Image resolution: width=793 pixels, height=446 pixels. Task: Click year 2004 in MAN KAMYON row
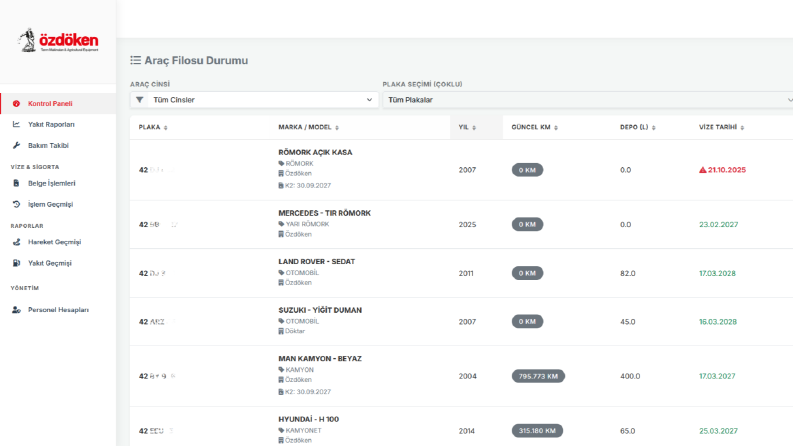(x=467, y=376)
